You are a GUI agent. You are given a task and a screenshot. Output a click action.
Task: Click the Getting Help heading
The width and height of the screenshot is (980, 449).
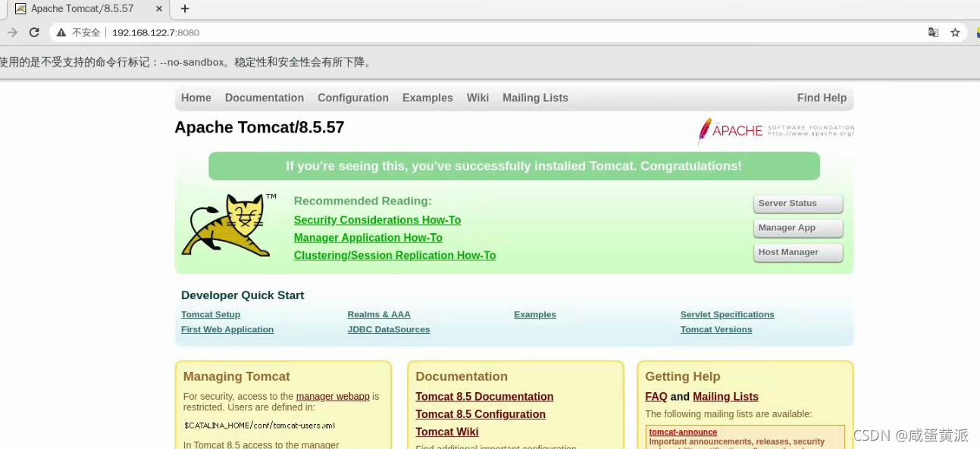pyautogui.click(x=683, y=377)
